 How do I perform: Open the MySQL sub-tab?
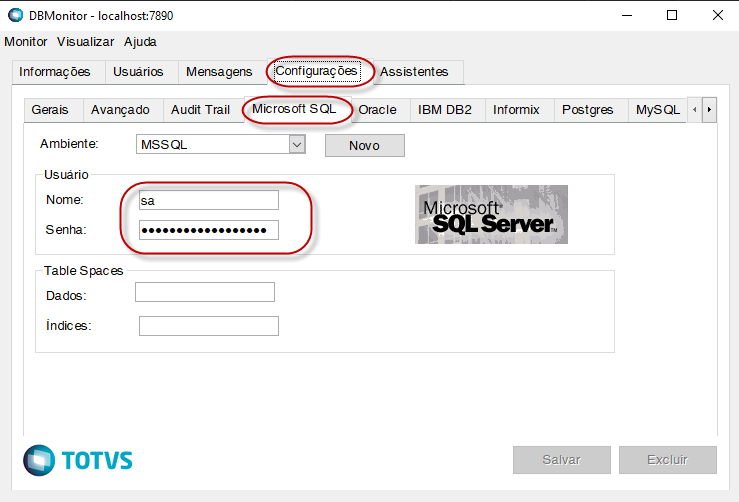(x=658, y=110)
